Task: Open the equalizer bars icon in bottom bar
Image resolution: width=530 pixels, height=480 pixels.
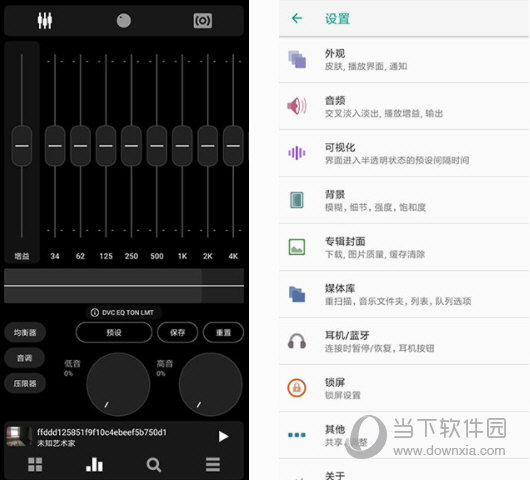Action: click(94, 464)
